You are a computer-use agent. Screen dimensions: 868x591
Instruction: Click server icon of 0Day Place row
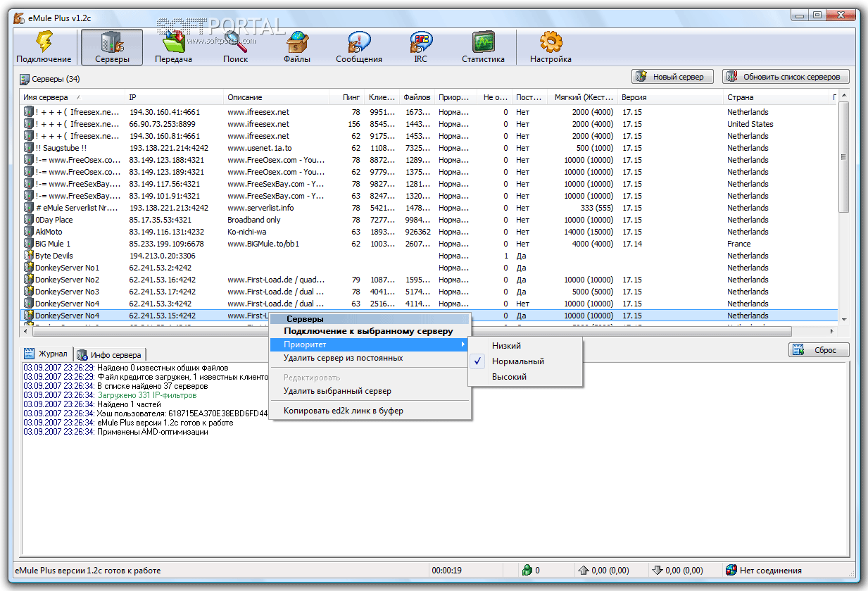click(x=29, y=220)
